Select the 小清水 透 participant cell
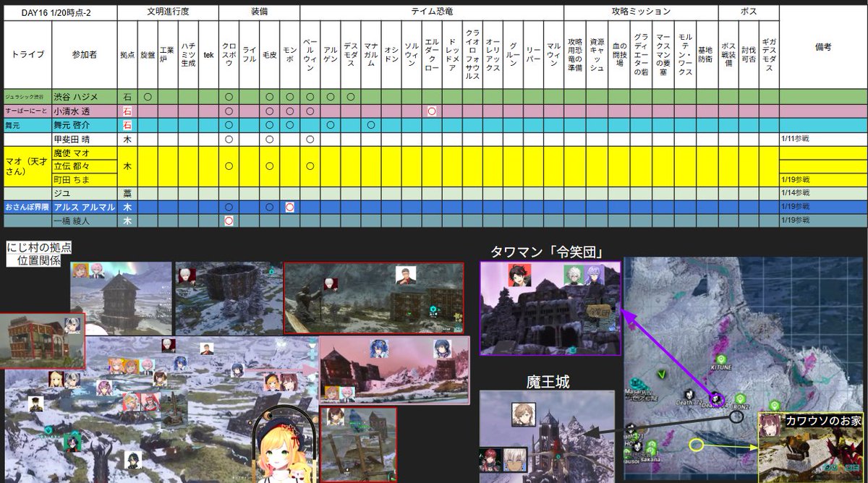This screenshot has width=868, height=483. (85, 111)
